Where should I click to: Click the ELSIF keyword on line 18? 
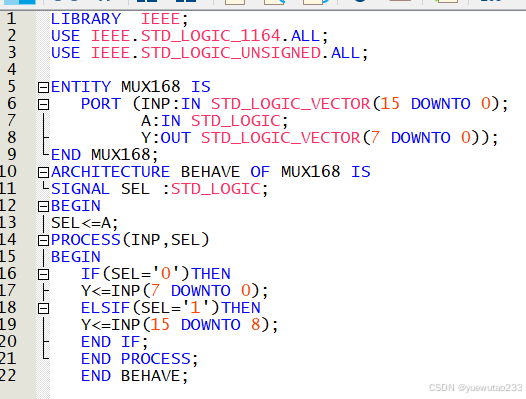click(x=106, y=308)
